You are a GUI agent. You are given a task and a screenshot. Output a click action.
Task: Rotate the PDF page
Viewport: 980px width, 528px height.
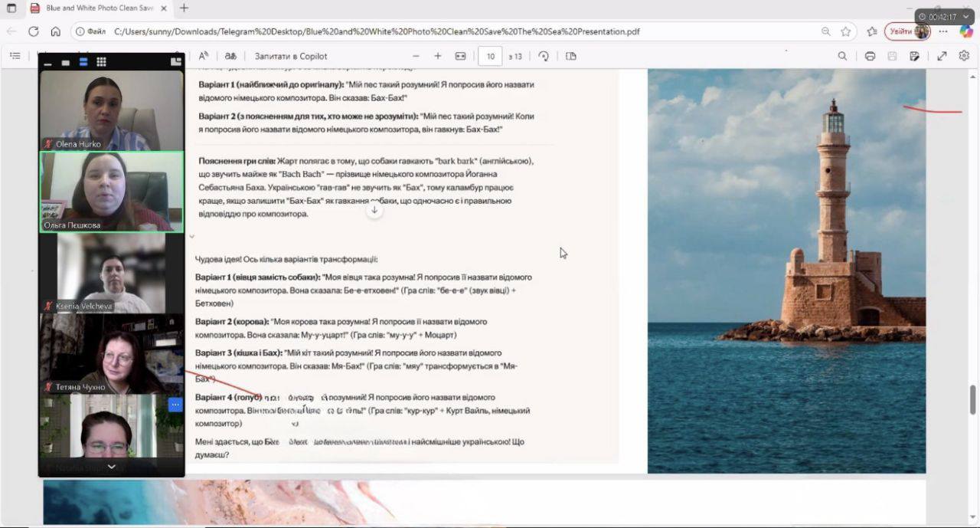coord(544,56)
